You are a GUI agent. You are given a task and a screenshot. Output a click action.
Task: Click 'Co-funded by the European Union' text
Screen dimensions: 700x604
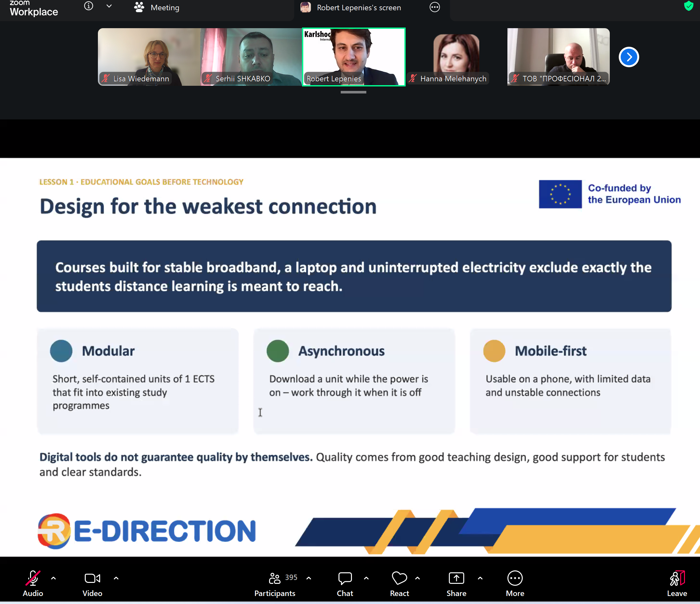(x=634, y=194)
